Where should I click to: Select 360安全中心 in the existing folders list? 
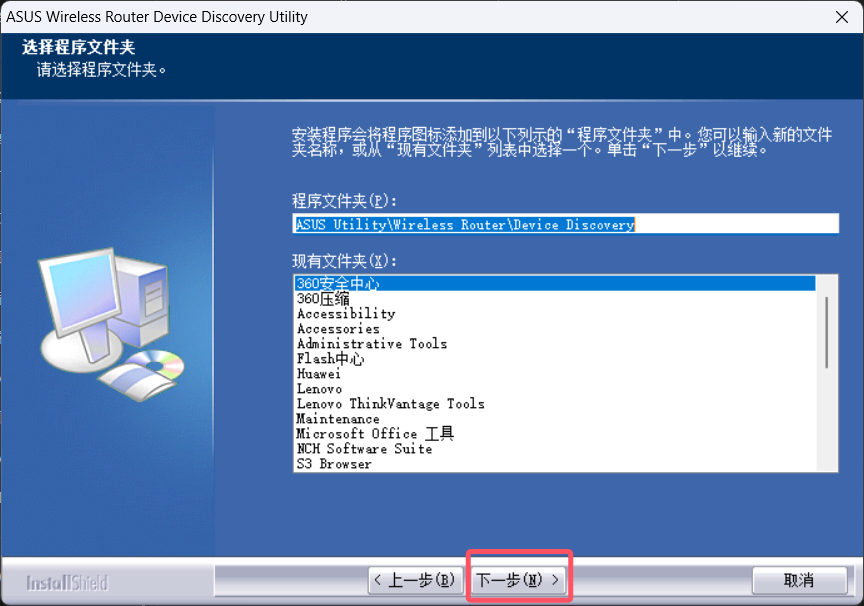click(x=338, y=284)
